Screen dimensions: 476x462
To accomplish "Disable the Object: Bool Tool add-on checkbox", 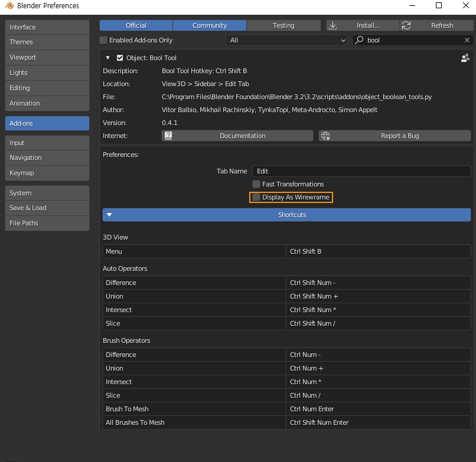I will [120, 58].
